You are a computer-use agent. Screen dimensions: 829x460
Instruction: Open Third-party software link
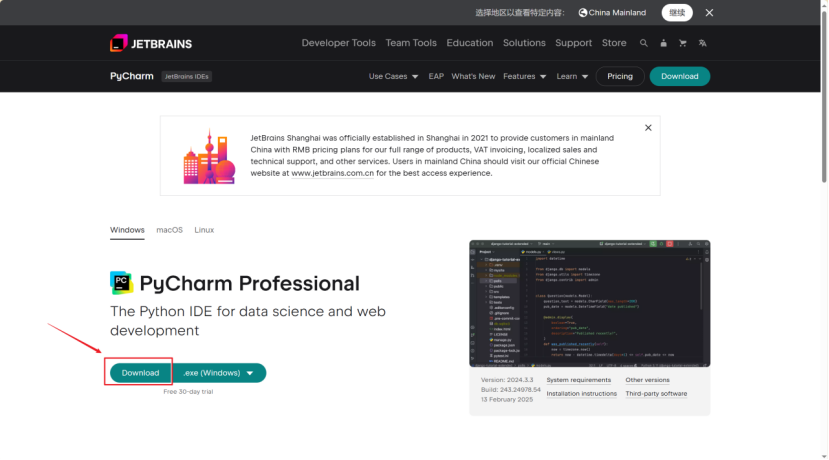pos(656,394)
